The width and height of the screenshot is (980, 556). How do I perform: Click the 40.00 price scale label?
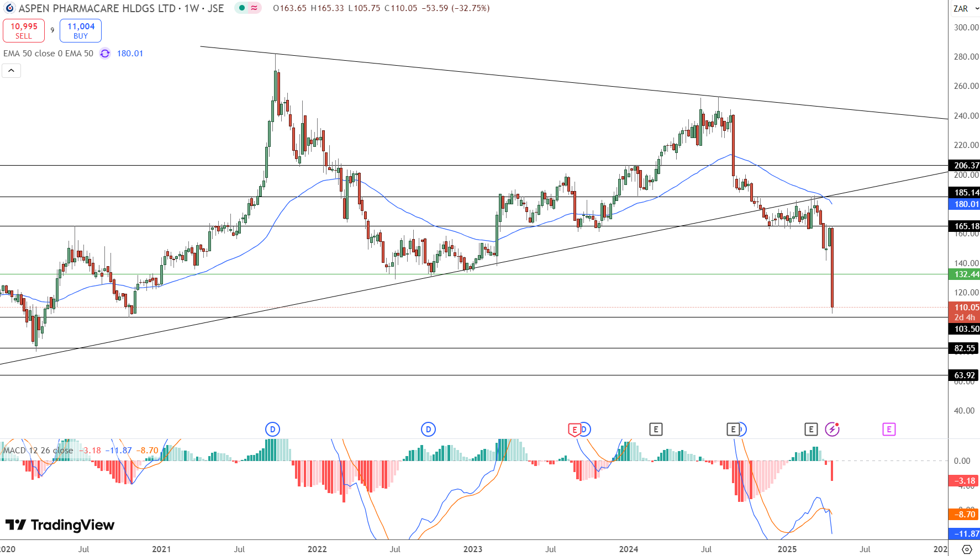click(965, 410)
